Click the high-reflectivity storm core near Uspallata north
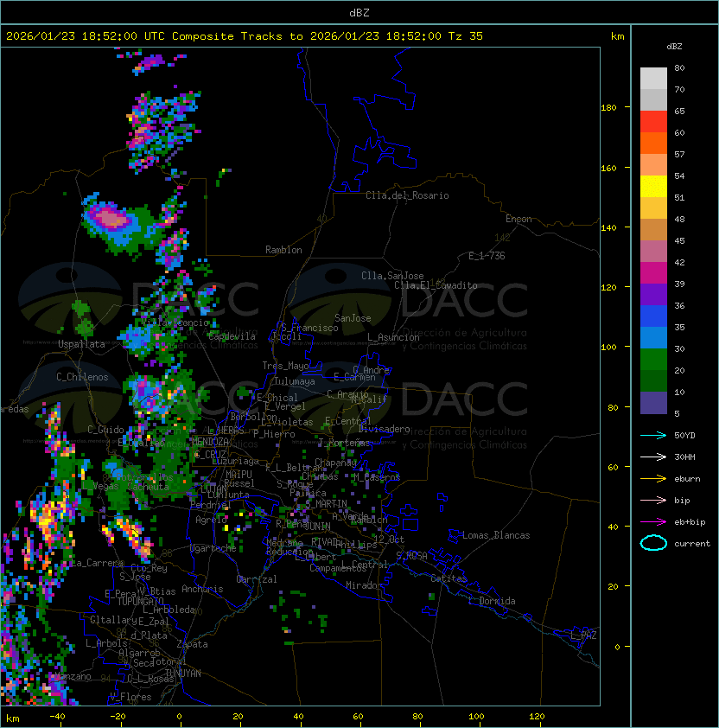The height and width of the screenshot is (728, 719). click(x=111, y=218)
